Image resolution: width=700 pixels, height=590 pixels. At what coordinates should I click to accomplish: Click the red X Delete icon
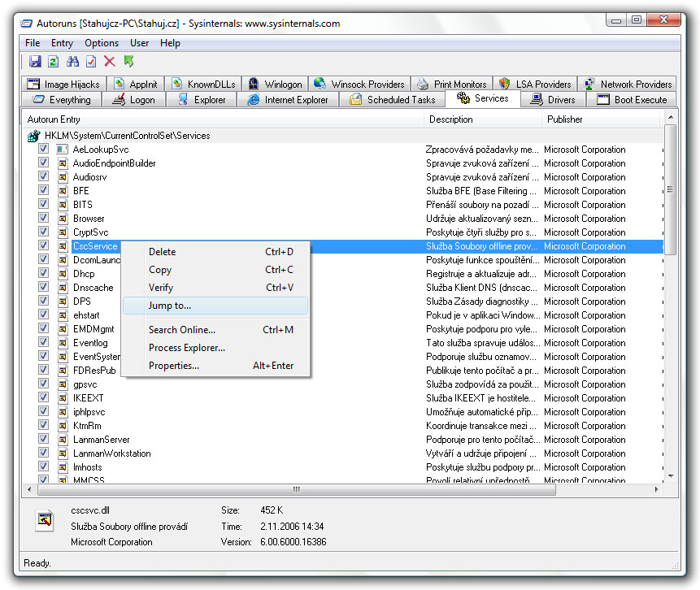tap(110, 61)
